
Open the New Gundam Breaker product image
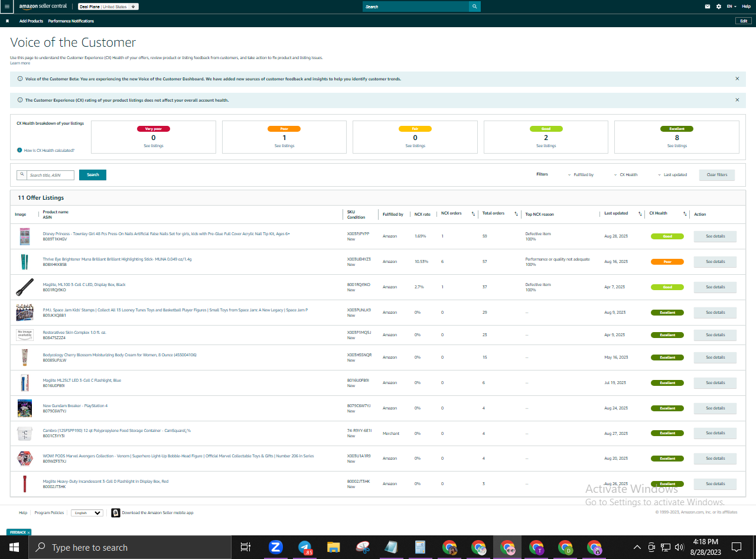point(24,408)
